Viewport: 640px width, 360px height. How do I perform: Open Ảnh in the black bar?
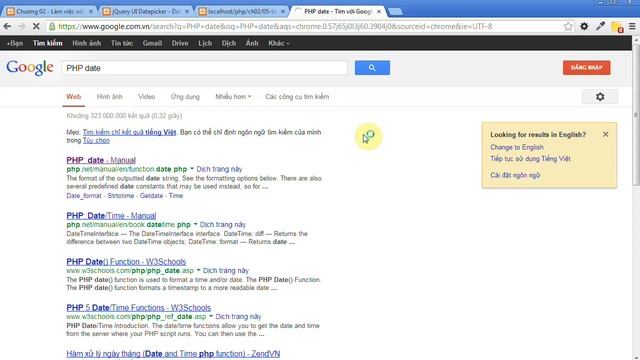click(x=252, y=43)
